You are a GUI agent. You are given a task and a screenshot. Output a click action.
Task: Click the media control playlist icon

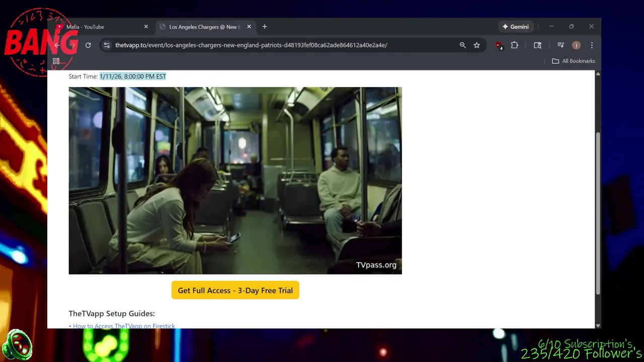(560, 45)
